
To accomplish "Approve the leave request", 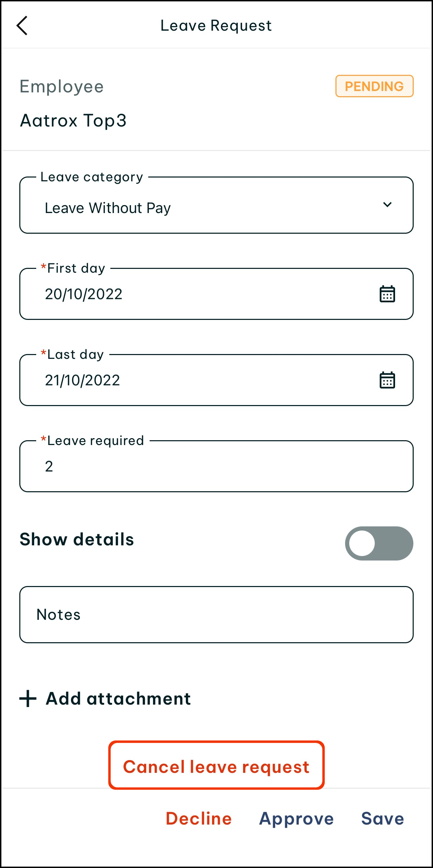I will click(296, 819).
